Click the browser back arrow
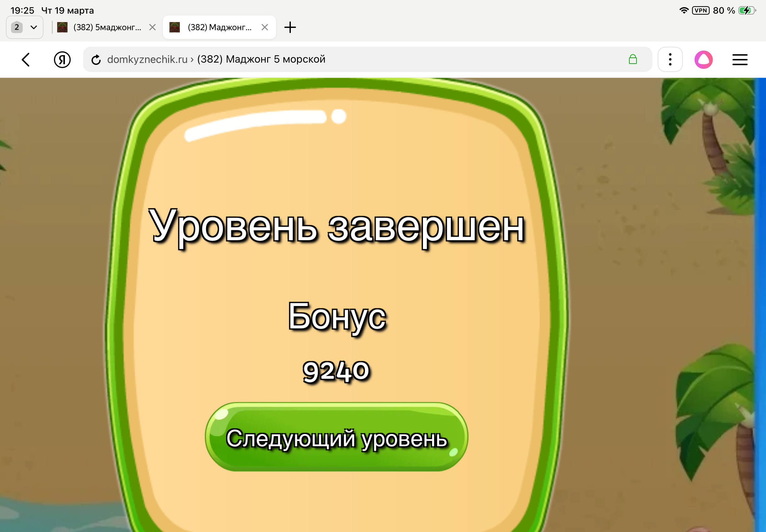 [x=26, y=60]
